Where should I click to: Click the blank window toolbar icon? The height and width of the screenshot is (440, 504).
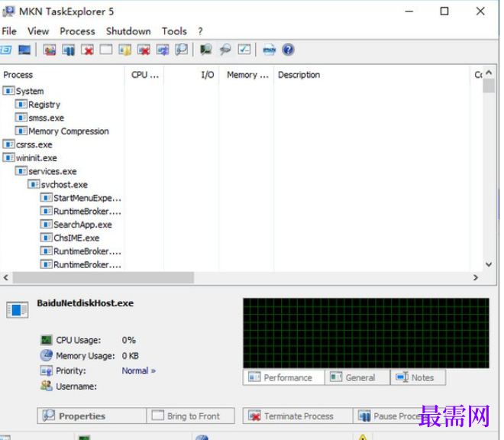click(x=106, y=50)
